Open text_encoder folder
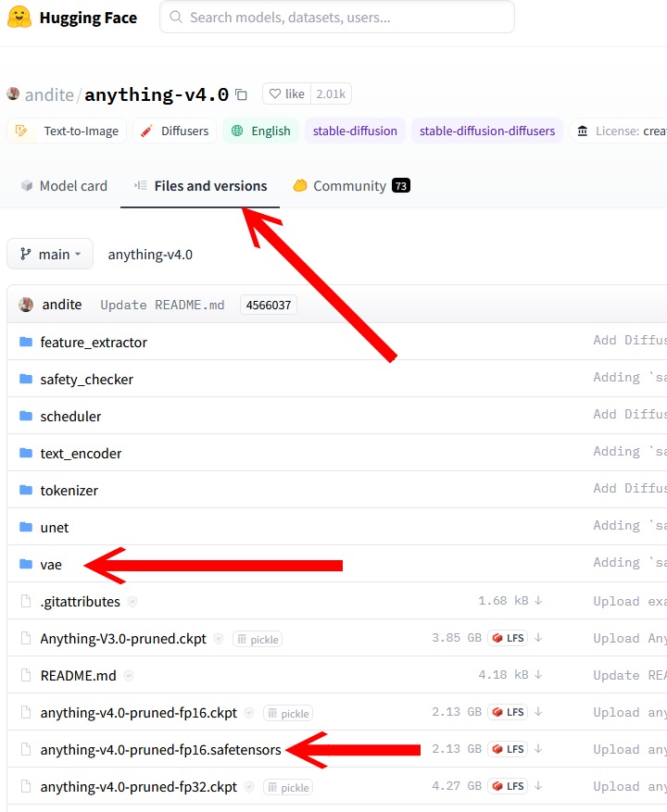667x812 pixels. point(81,454)
